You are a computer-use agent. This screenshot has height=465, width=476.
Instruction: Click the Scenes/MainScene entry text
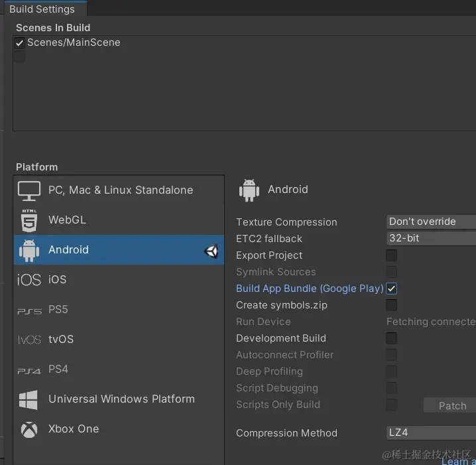pyautogui.click(x=74, y=42)
